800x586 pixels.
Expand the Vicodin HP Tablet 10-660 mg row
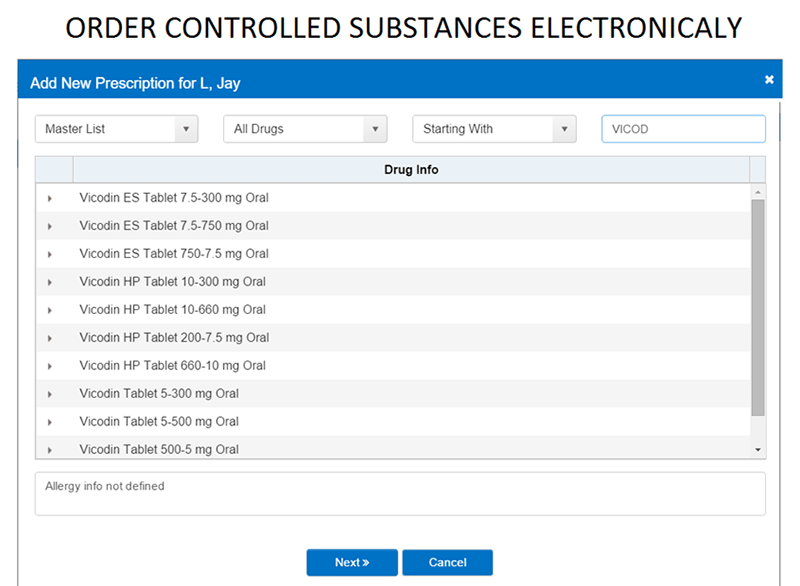click(50, 310)
